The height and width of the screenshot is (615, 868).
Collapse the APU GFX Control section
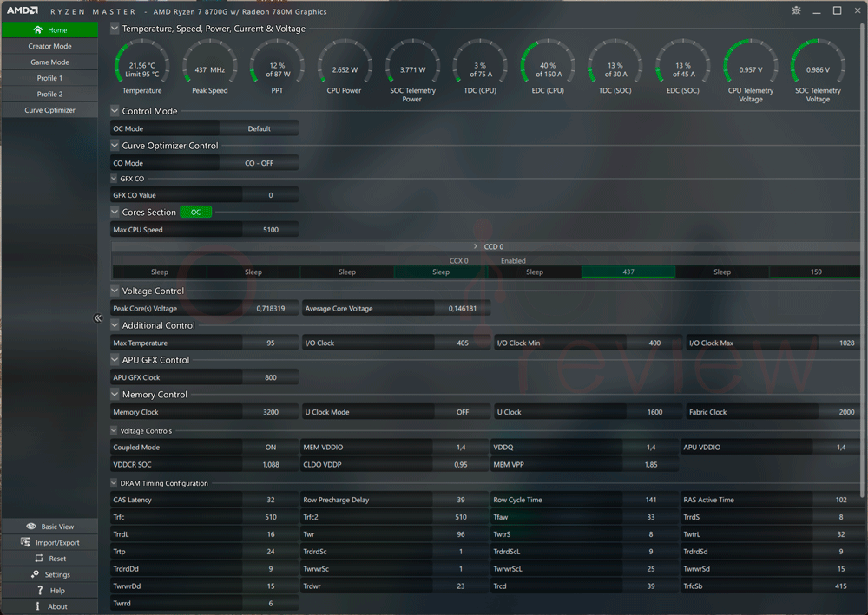115,359
